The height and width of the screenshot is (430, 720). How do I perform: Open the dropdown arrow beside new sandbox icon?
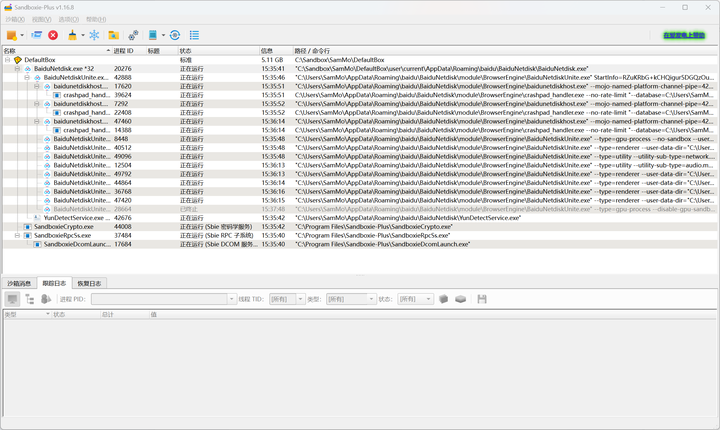coord(22,35)
